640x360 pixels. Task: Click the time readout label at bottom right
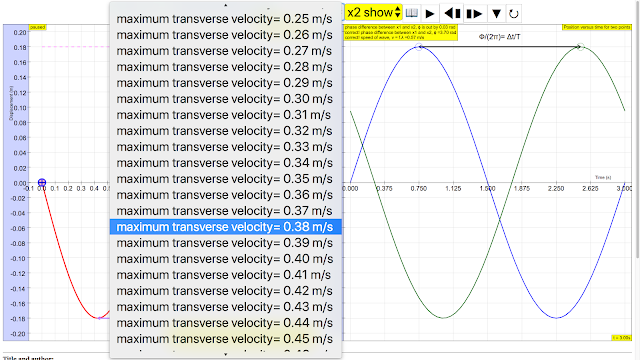tap(621, 338)
